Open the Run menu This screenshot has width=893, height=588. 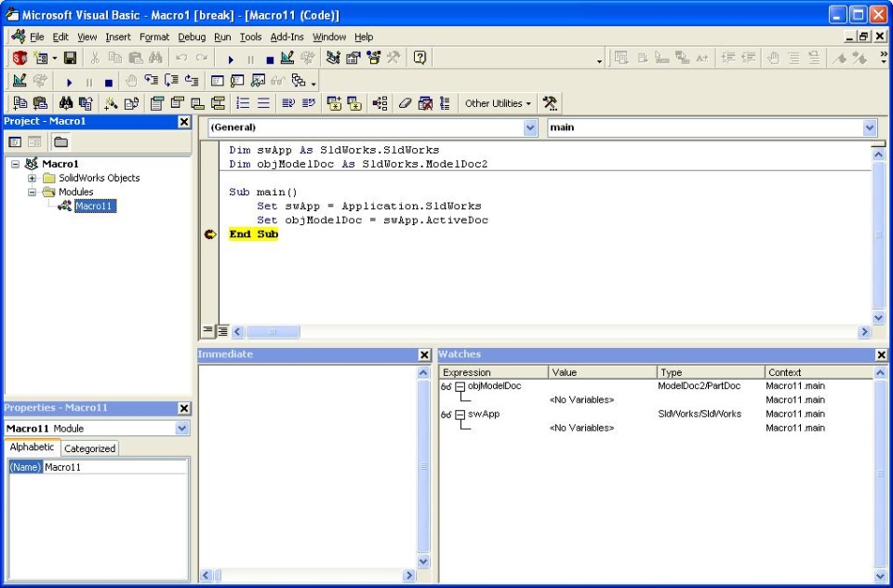(222, 37)
